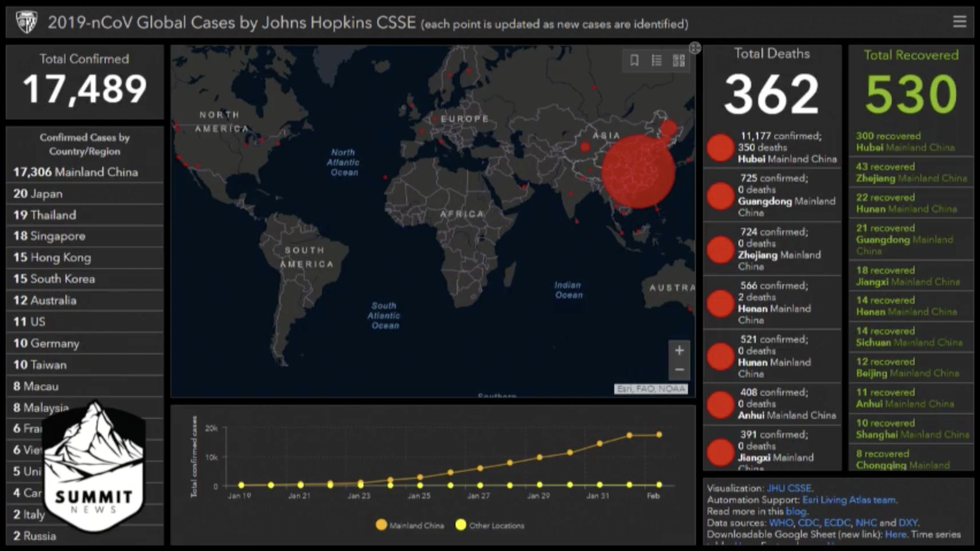Open the Google Sheet 'Here' link
This screenshot has height=551, width=980.
(895, 535)
